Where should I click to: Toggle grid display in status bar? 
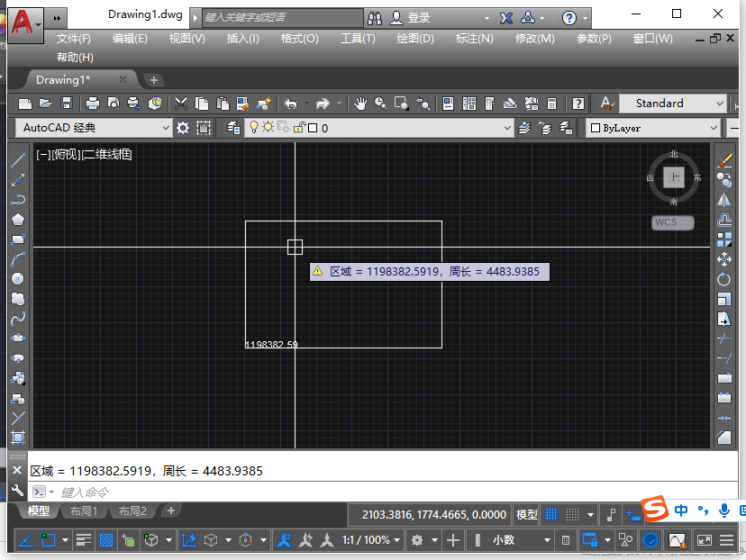pyautogui.click(x=550, y=514)
